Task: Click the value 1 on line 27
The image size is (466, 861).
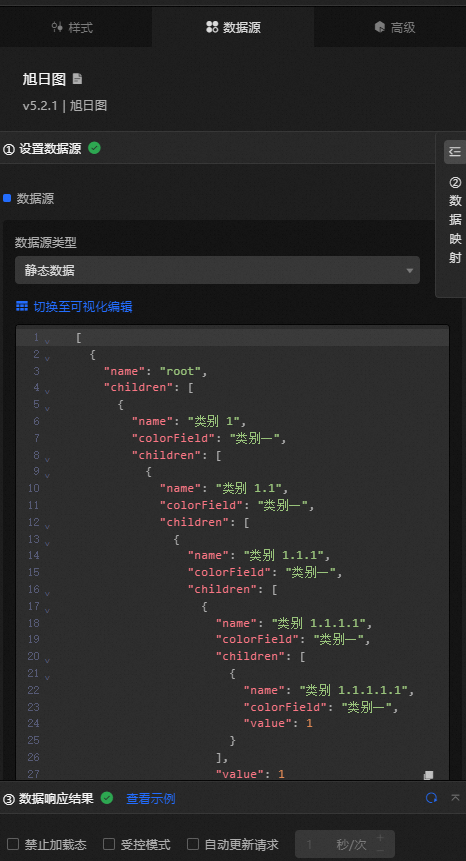Action: tap(281, 774)
